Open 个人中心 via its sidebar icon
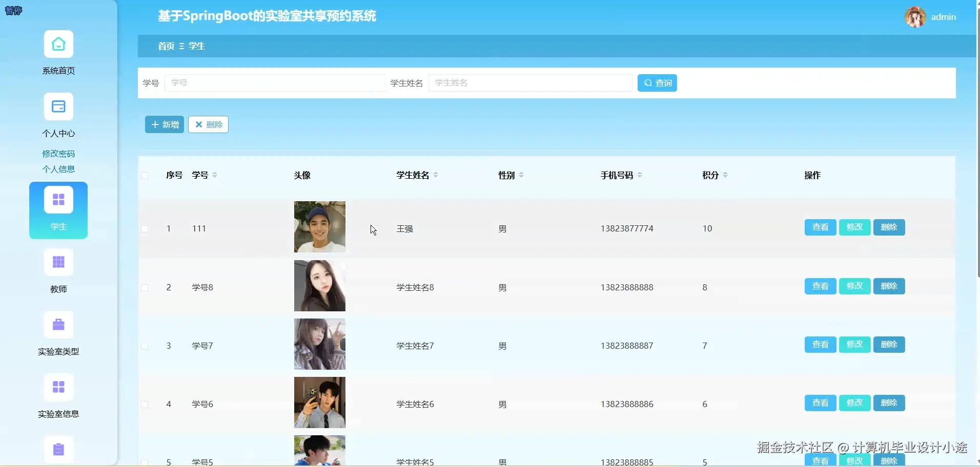Image resolution: width=980 pixels, height=467 pixels. (x=58, y=107)
